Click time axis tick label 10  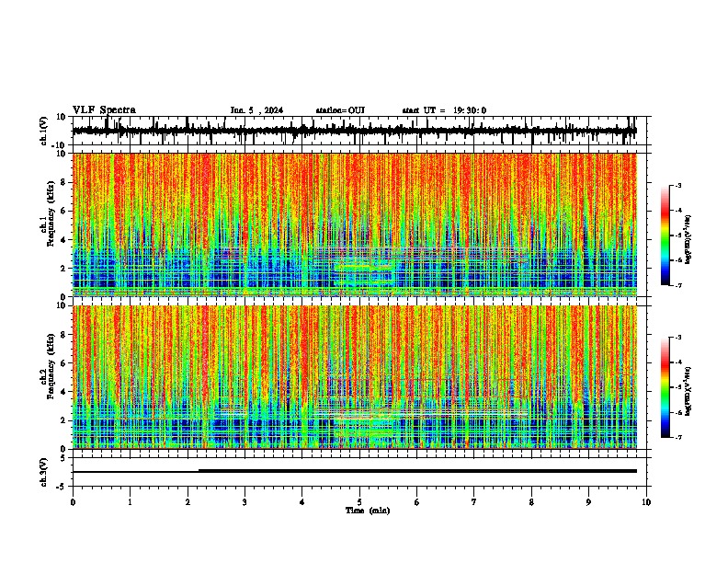(646, 502)
